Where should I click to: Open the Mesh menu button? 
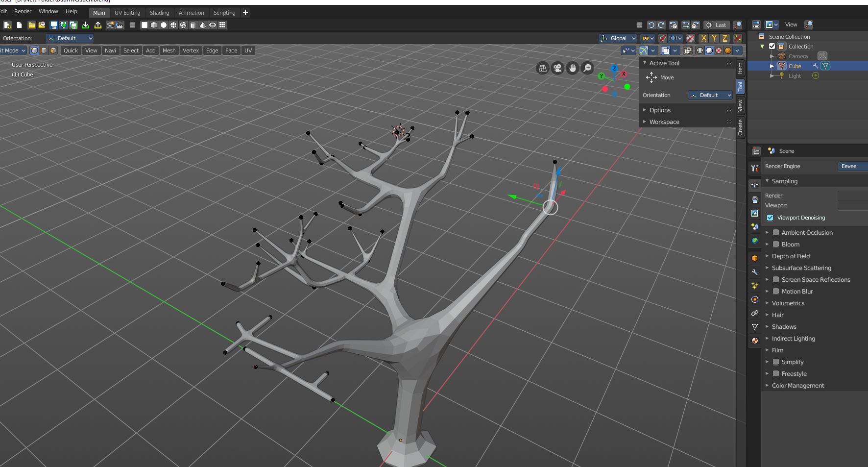click(x=169, y=50)
